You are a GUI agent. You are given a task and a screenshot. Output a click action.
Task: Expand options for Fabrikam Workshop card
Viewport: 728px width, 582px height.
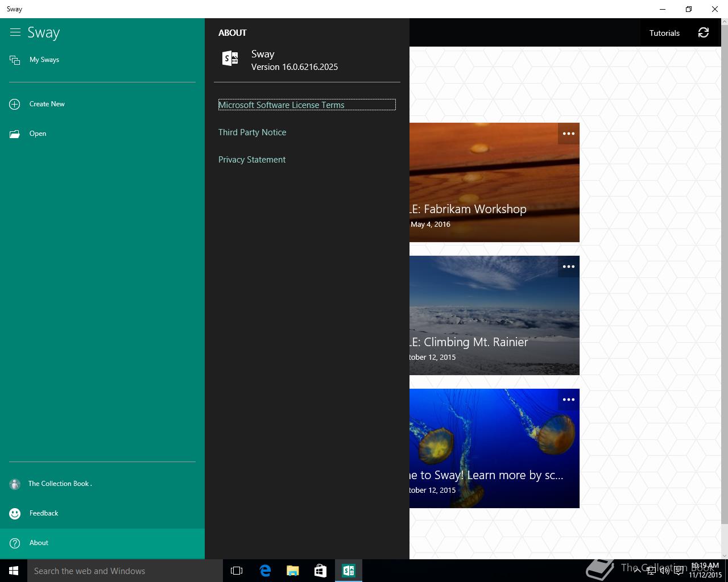568,134
